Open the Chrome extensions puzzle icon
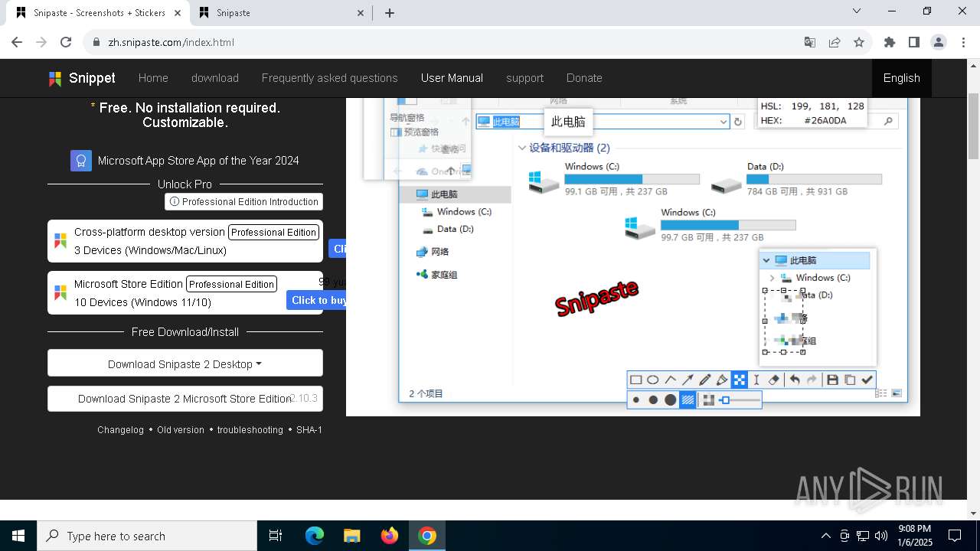The height and width of the screenshot is (551, 980). pos(890,42)
